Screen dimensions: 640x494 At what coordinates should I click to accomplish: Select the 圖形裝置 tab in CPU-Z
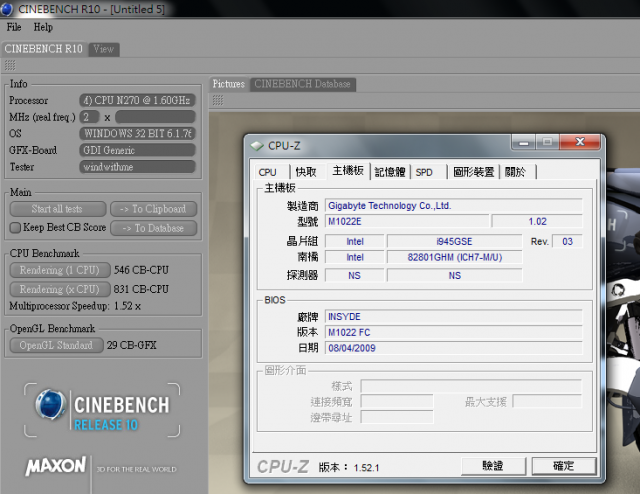[x=473, y=172]
